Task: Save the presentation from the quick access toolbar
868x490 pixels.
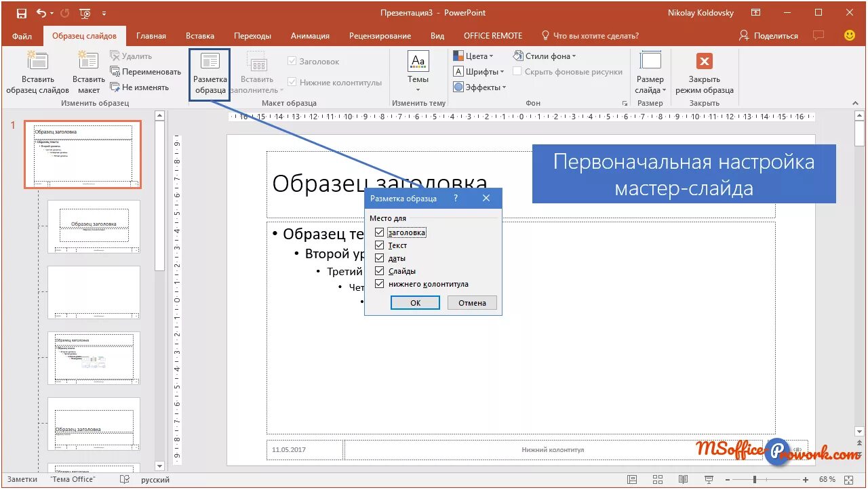Action: tap(21, 13)
